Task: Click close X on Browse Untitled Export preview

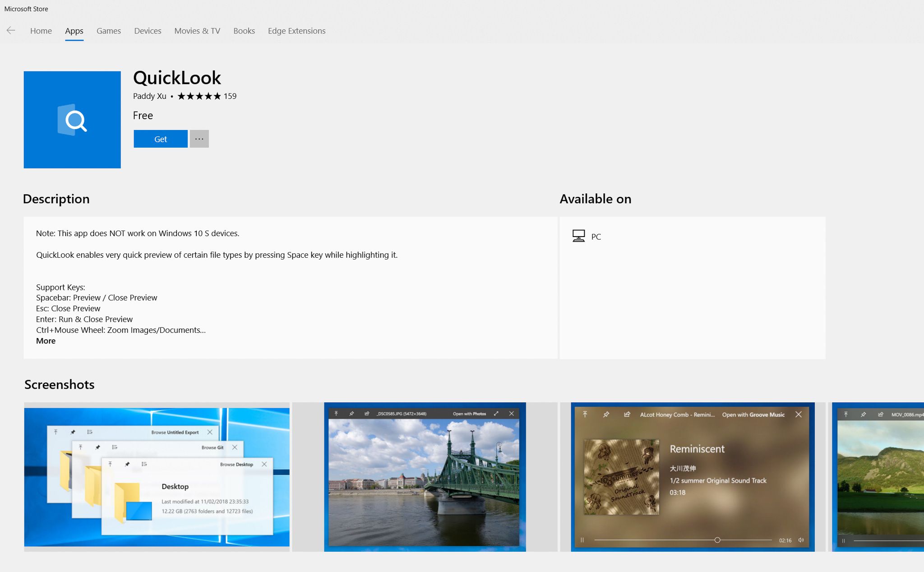Action: 210,432
